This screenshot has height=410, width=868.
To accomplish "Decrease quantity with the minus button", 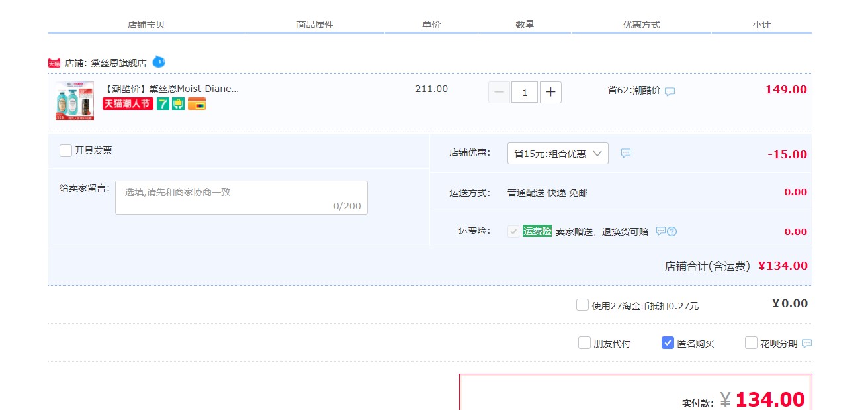I will tap(499, 92).
